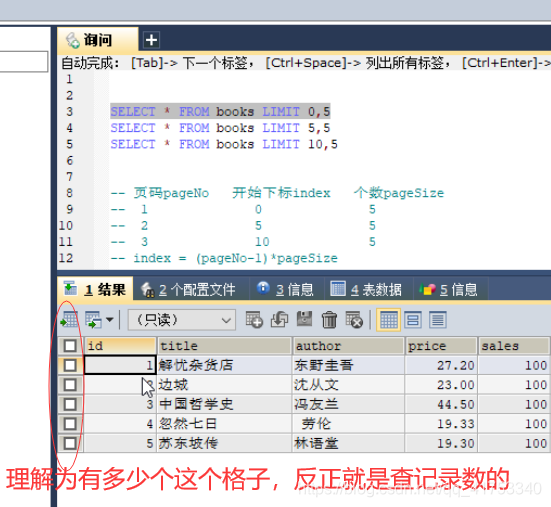Switch to the 4 表数据 tab
Image resolution: width=551 pixels, height=507 pixels.
pyautogui.click(x=366, y=290)
